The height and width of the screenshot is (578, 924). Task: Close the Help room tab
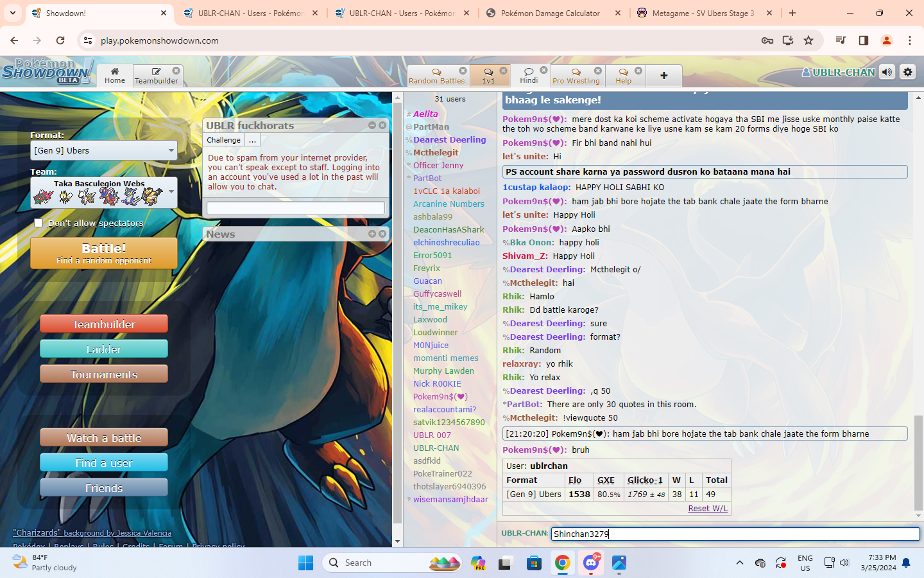click(638, 71)
